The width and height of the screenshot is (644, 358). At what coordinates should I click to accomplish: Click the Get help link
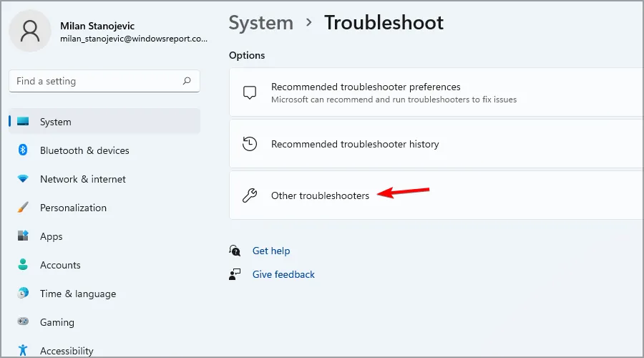click(271, 251)
